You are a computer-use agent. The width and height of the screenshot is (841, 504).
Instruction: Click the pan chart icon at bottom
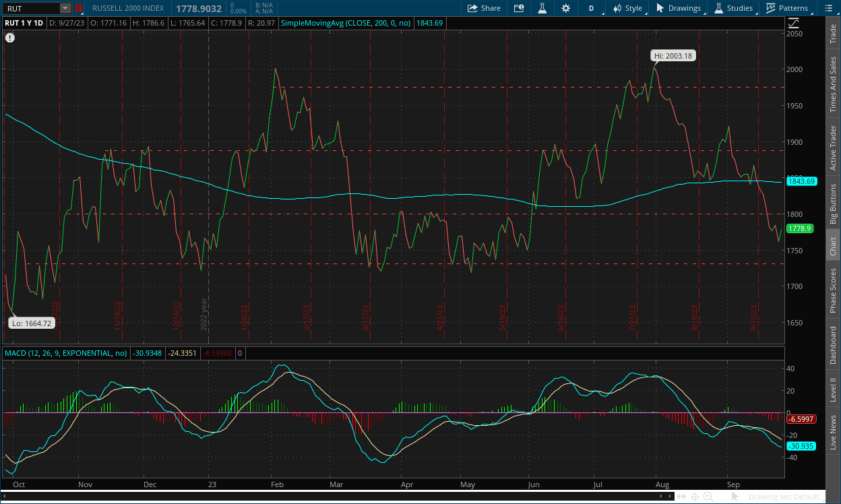click(x=681, y=497)
